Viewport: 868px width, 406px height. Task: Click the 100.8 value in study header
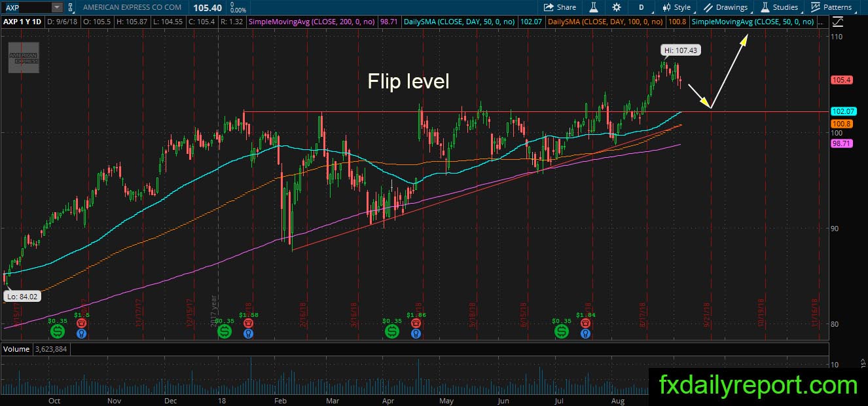[x=678, y=22]
